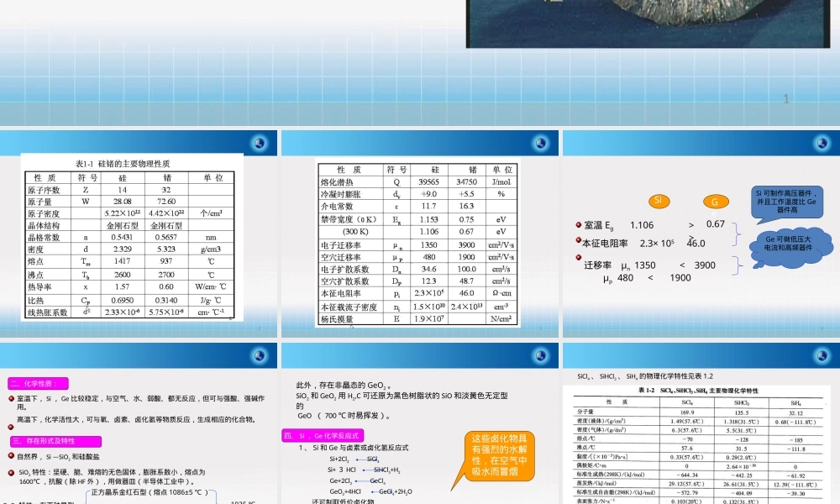
Task: Click the globe logo on the 表1-2 SiCl4 properties slide
Action: point(822,355)
